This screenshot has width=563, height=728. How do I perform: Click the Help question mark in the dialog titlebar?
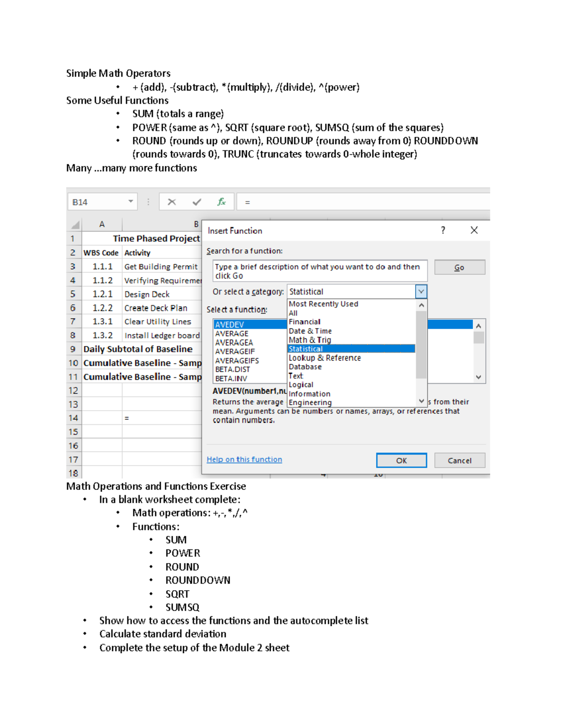[442, 230]
